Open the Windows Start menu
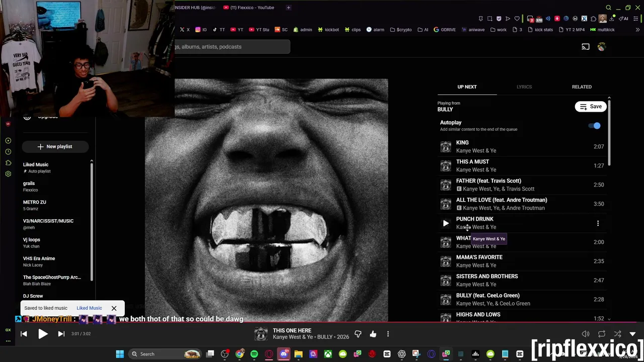Viewport: 644px width, 362px height. point(120,354)
